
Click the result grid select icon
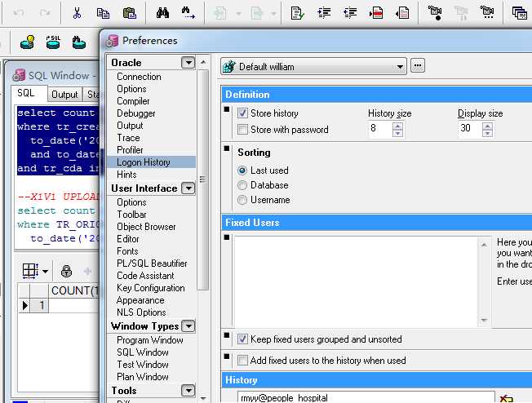[x=30, y=271]
